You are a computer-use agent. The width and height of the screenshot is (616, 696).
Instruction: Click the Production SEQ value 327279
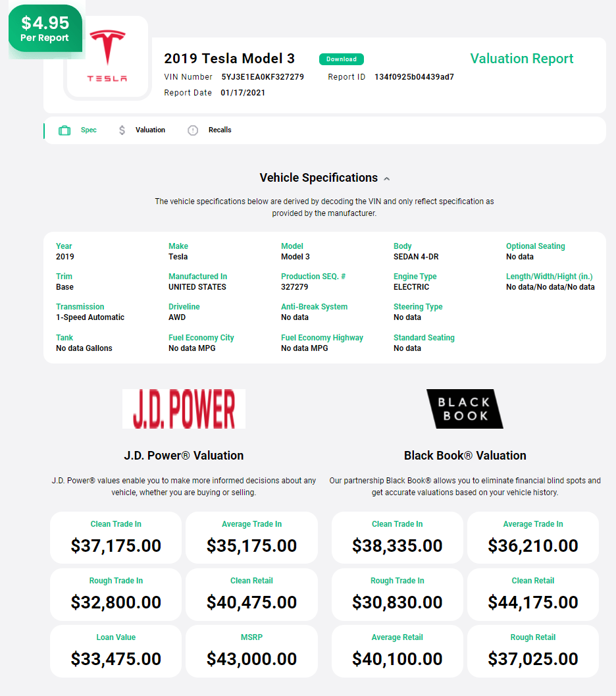294,286
